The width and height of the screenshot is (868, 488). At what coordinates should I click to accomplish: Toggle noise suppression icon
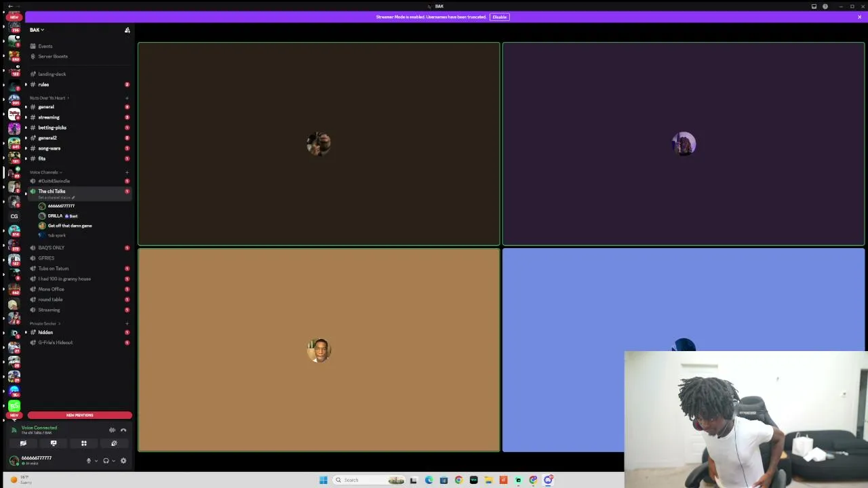coord(112,430)
